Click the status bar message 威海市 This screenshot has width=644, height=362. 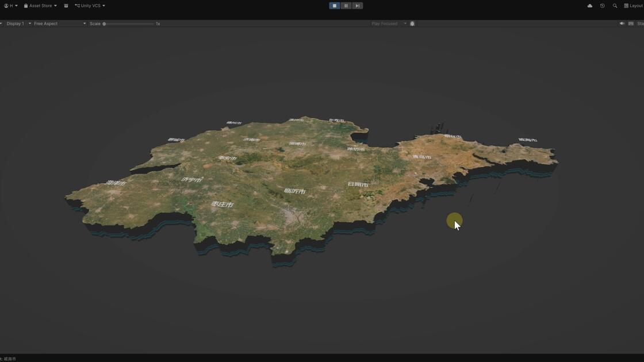pos(10,359)
